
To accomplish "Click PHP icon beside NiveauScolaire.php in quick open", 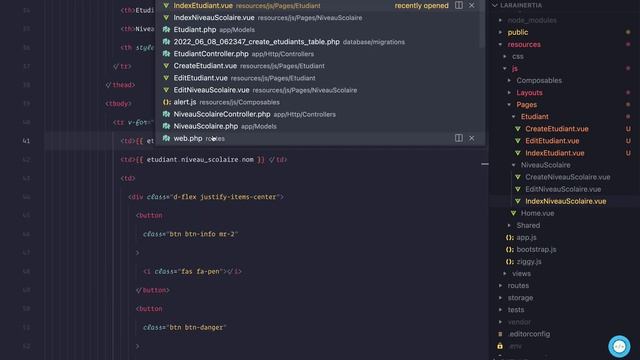I will pos(166,126).
